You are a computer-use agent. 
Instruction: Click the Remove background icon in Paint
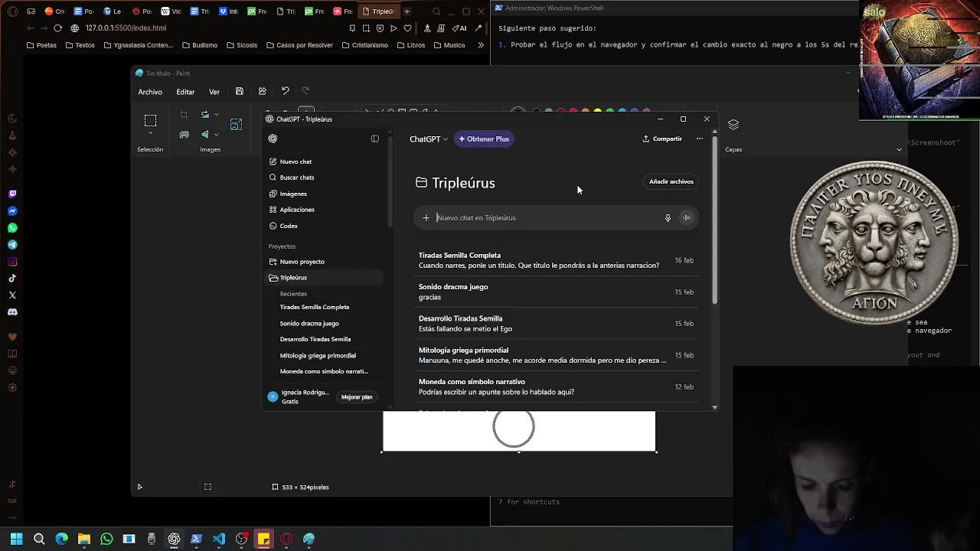(x=184, y=135)
